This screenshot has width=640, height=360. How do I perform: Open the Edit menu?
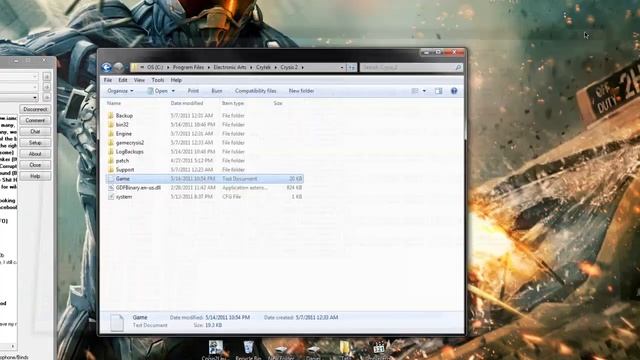(x=123, y=80)
